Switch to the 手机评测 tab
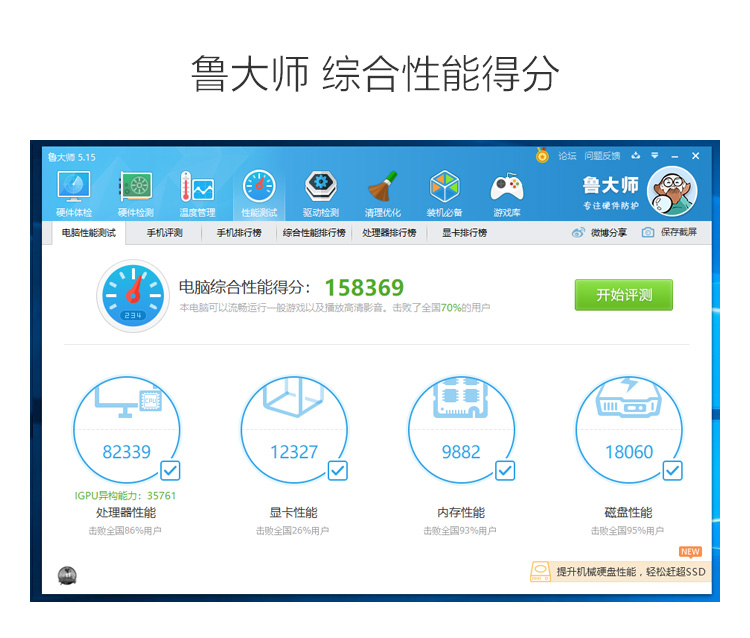The image size is (750, 638). (x=165, y=233)
